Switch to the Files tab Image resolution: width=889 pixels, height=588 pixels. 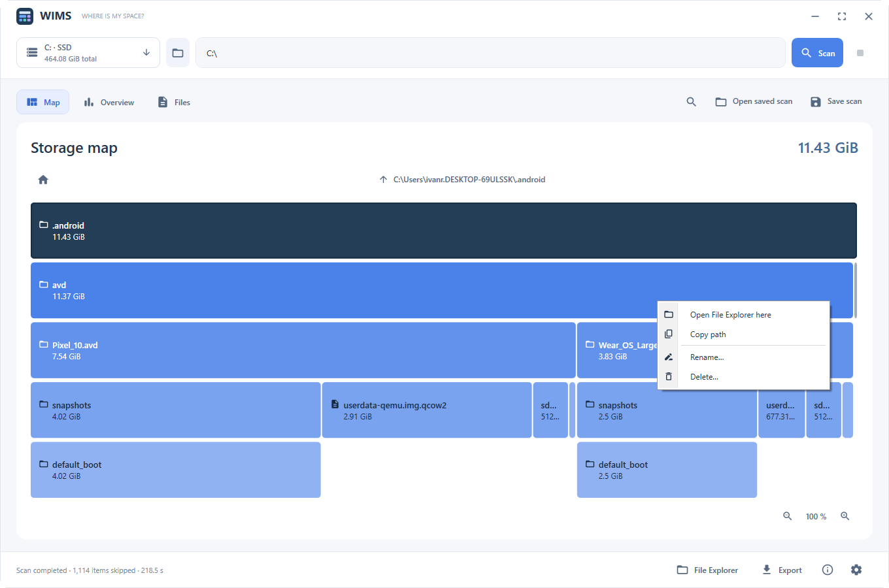(x=174, y=102)
